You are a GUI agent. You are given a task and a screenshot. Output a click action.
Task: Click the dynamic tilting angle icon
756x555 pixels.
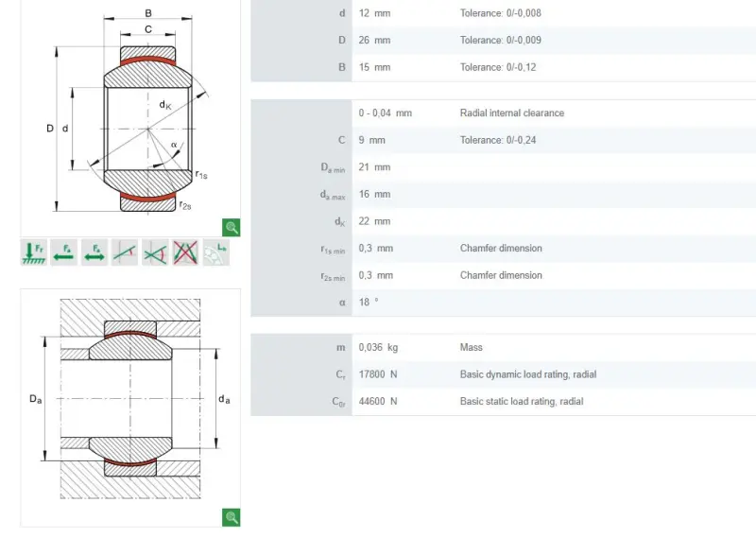tap(155, 252)
